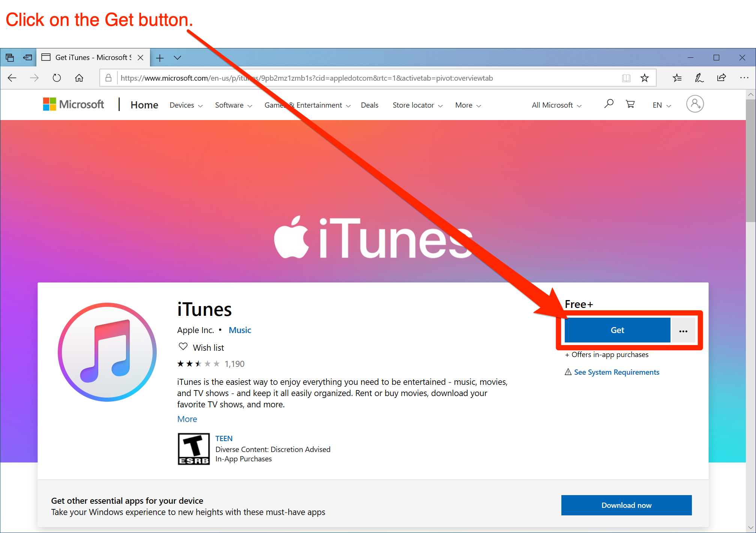Click the three-dot options toggle next to Get
Viewport: 756px width, 533px height.
point(683,330)
